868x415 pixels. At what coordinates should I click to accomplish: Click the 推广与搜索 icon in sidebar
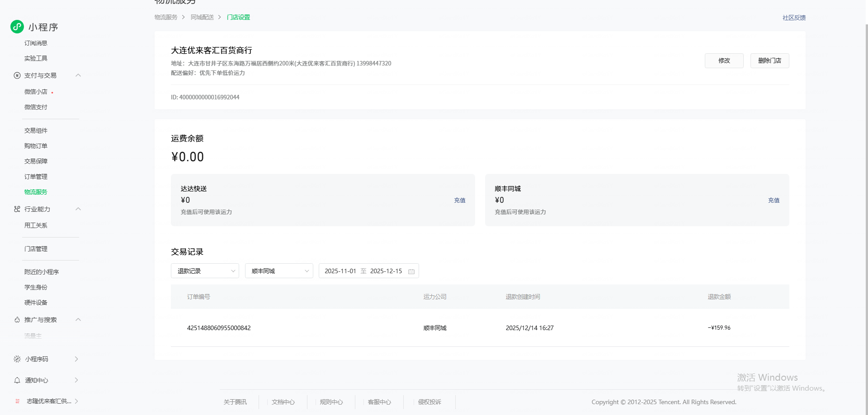[17, 320]
